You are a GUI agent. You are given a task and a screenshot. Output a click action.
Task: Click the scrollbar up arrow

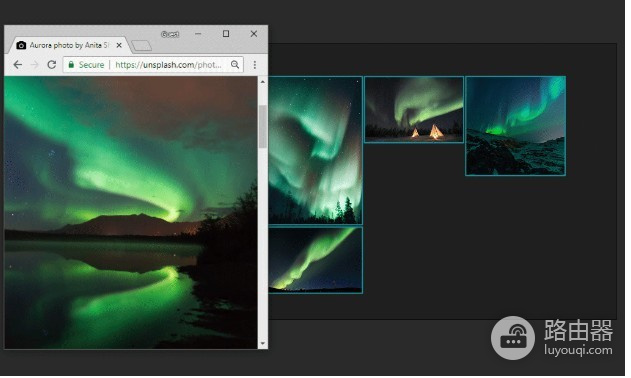[x=263, y=82]
